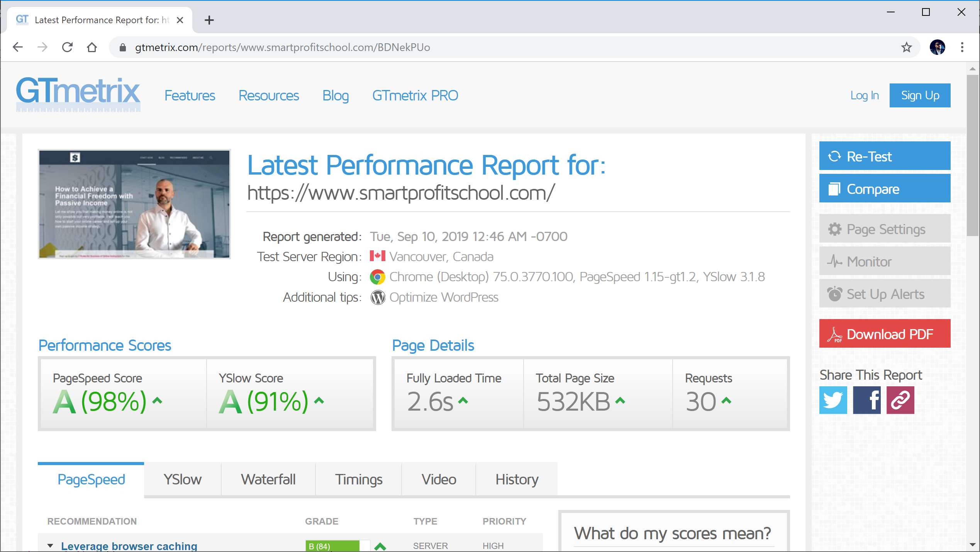
Task: Sort by PRIORITY column header
Action: point(504,521)
